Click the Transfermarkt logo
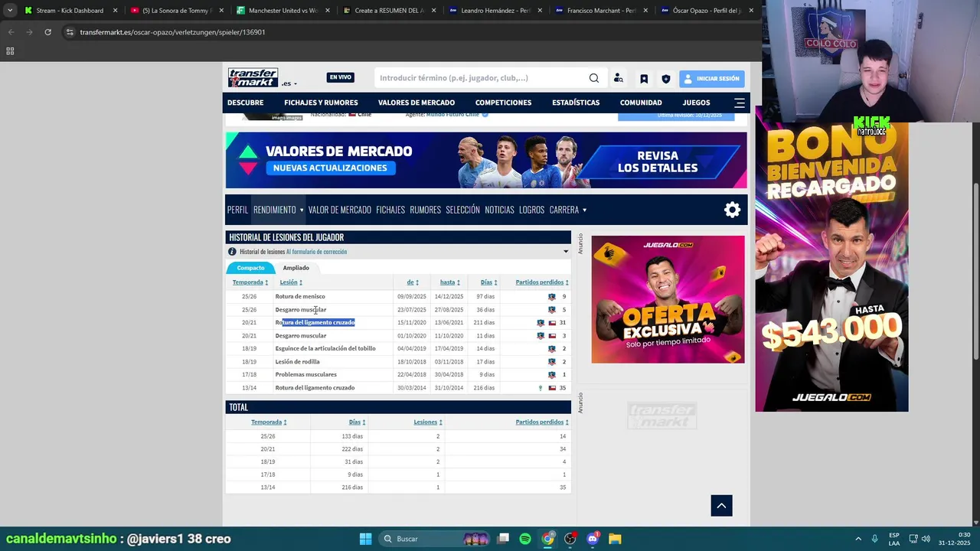Viewport: 980px width, 551px height. click(x=253, y=78)
